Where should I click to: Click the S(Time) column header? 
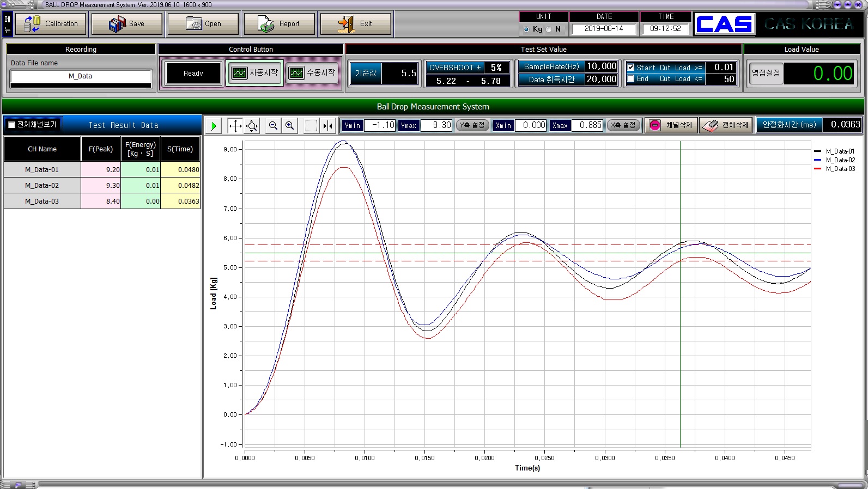pos(180,149)
